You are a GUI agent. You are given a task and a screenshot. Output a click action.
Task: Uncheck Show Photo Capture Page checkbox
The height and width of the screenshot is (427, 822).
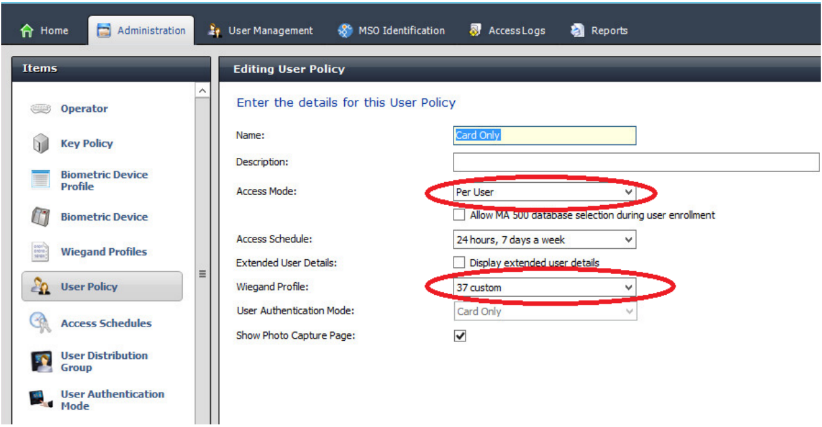point(460,336)
